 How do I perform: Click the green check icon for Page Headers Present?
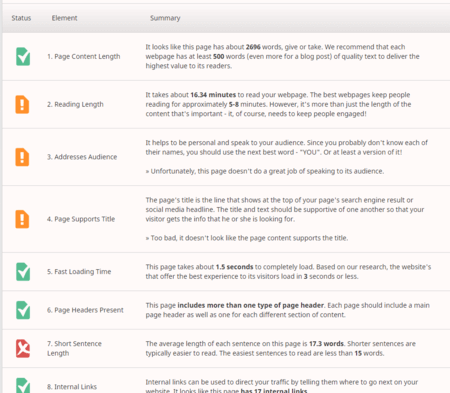click(x=23, y=310)
